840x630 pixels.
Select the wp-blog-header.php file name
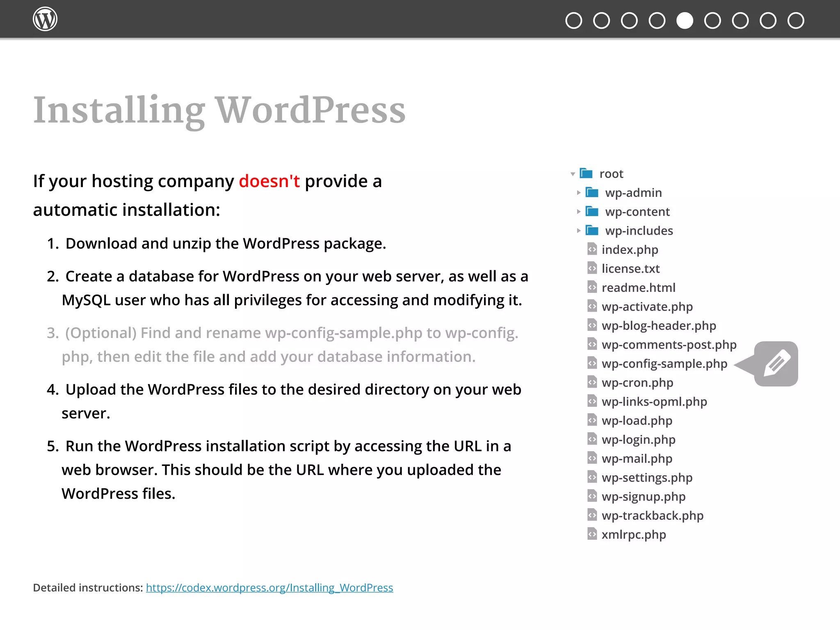pyautogui.click(x=659, y=326)
